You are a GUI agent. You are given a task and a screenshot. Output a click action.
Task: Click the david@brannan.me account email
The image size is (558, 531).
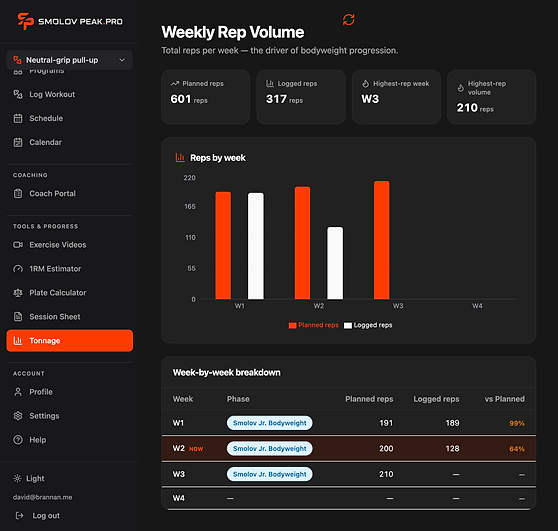point(42,497)
